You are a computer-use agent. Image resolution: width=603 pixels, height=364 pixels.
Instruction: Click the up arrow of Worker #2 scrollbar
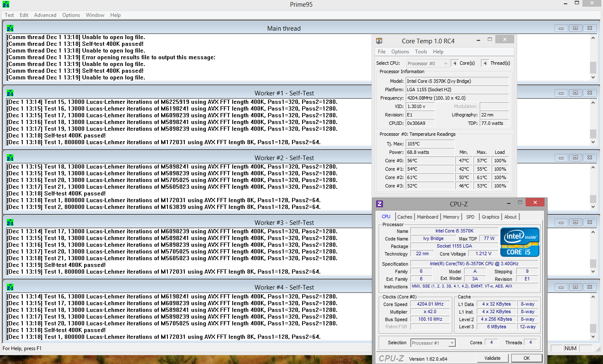(x=593, y=167)
